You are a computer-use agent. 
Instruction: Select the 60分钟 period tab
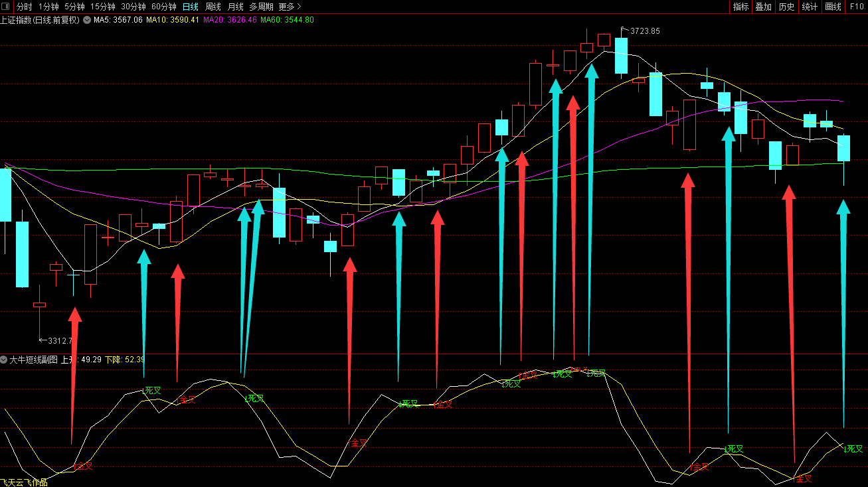[164, 7]
